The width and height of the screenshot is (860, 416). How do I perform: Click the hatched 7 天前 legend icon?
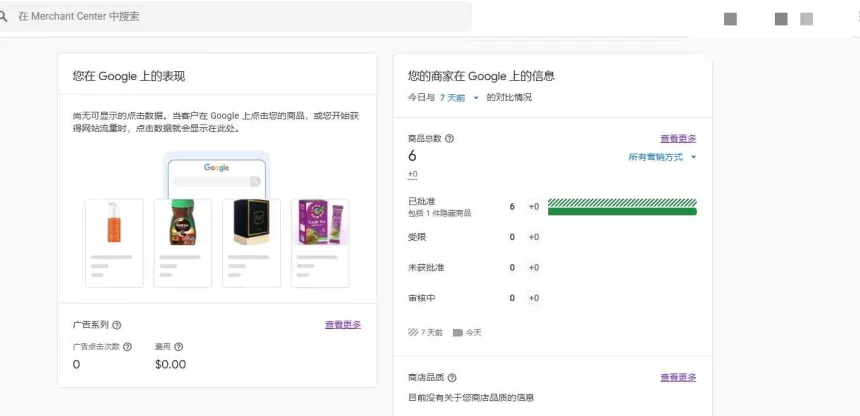(413, 332)
